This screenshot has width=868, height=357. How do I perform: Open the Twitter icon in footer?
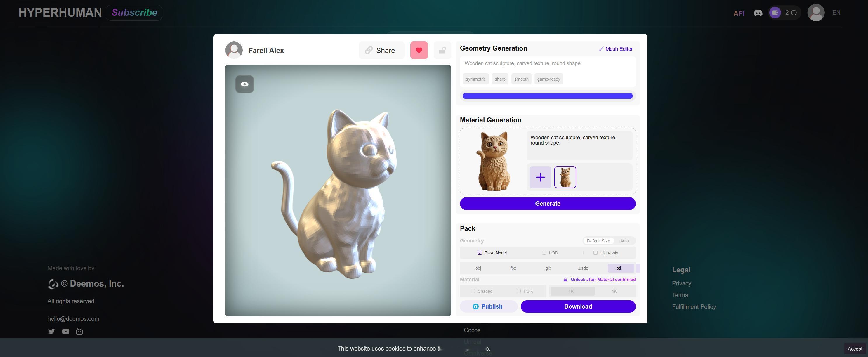pyautogui.click(x=52, y=331)
